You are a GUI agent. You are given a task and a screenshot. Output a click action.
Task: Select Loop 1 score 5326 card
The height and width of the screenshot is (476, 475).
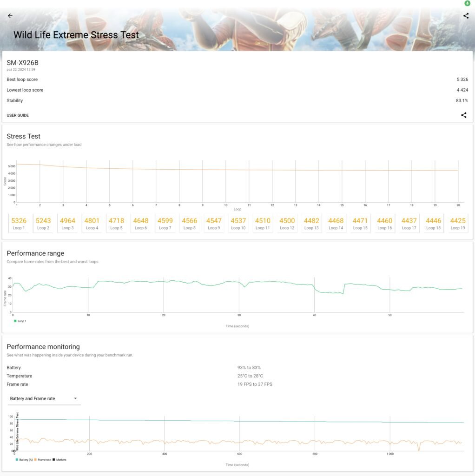[x=19, y=224]
